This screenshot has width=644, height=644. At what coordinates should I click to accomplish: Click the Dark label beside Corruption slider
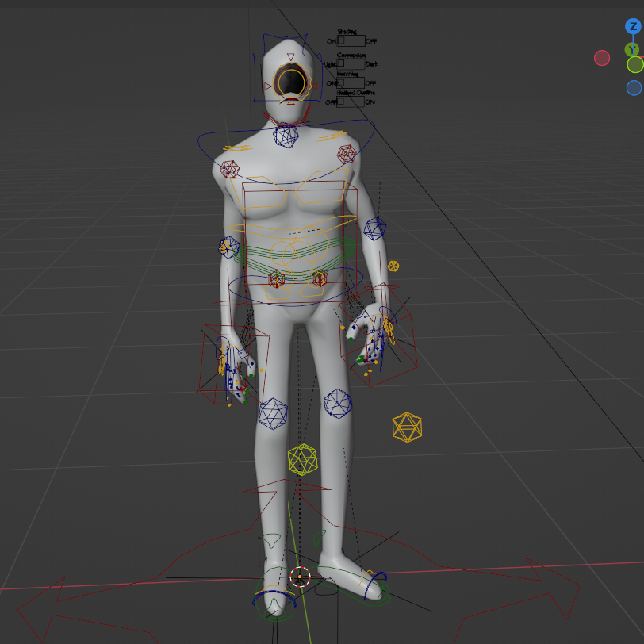(x=372, y=64)
